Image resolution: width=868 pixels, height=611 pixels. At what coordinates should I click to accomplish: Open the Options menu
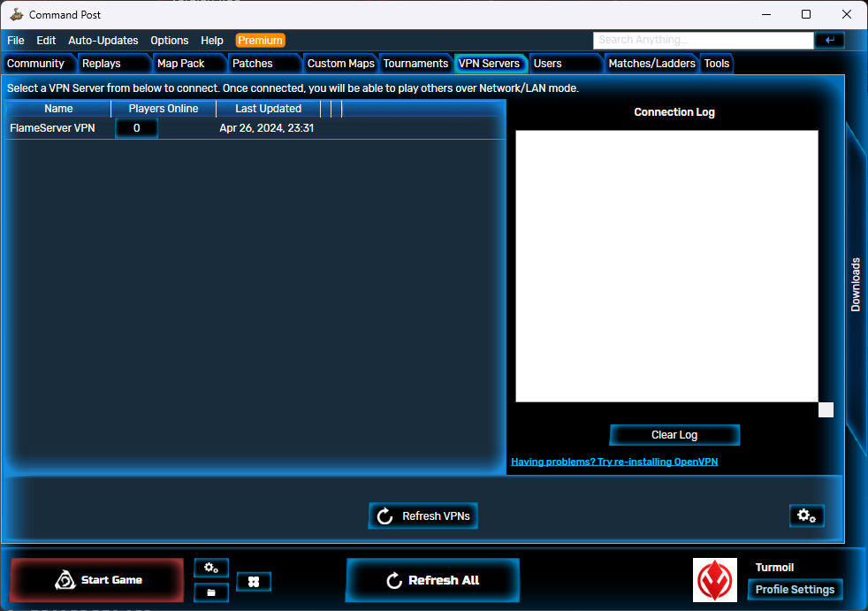169,40
